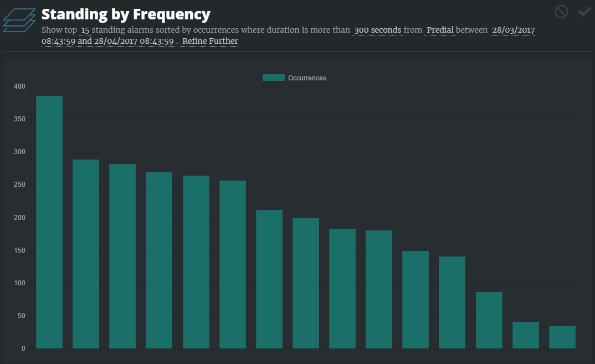Select the tallest bar, near 385 occurrences
The width and height of the screenshot is (595, 364).
pos(49,222)
